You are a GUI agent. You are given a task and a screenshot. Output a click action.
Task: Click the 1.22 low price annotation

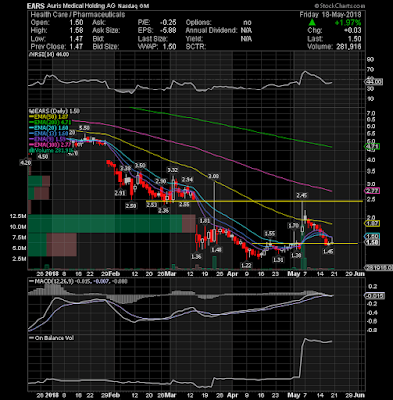tap(246, 265)
